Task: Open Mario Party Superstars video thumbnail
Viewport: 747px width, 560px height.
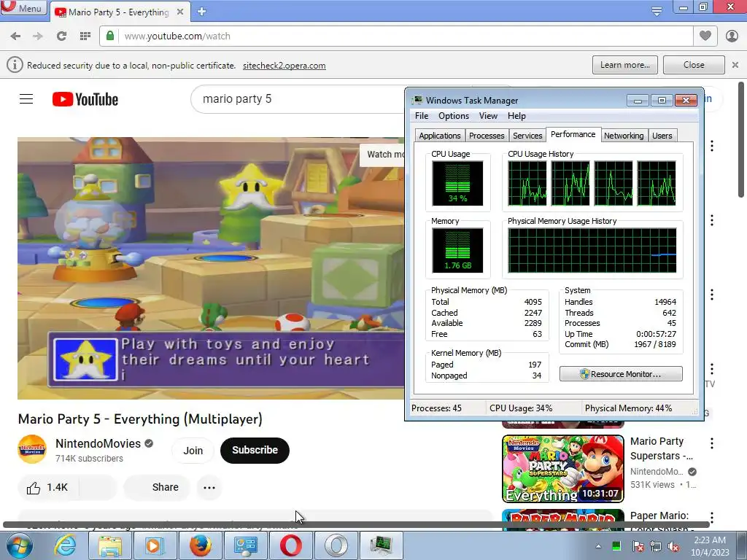Action: [x=563, y=469]
